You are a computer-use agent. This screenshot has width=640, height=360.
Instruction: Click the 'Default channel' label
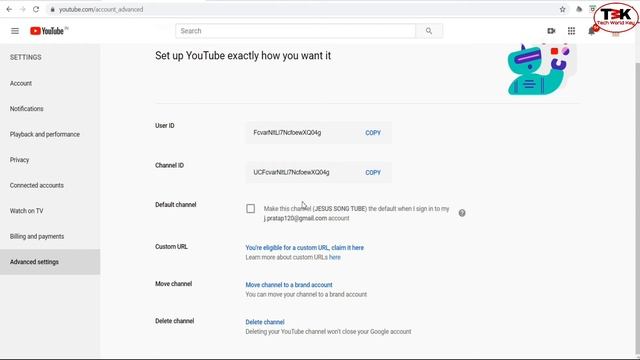point(176,205)
